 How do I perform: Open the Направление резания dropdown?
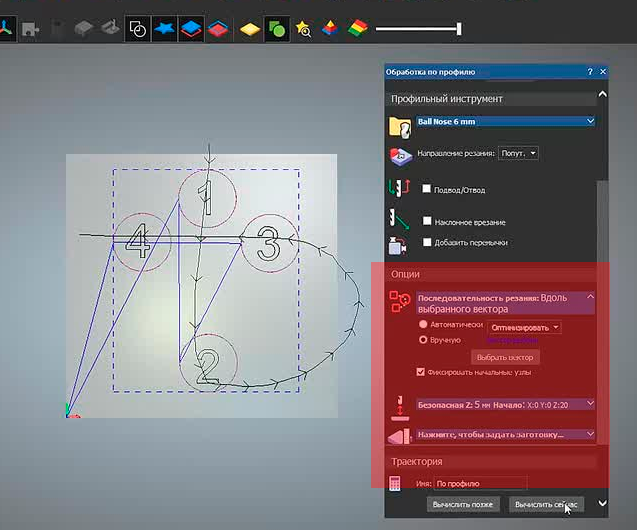tap(518, 153)
